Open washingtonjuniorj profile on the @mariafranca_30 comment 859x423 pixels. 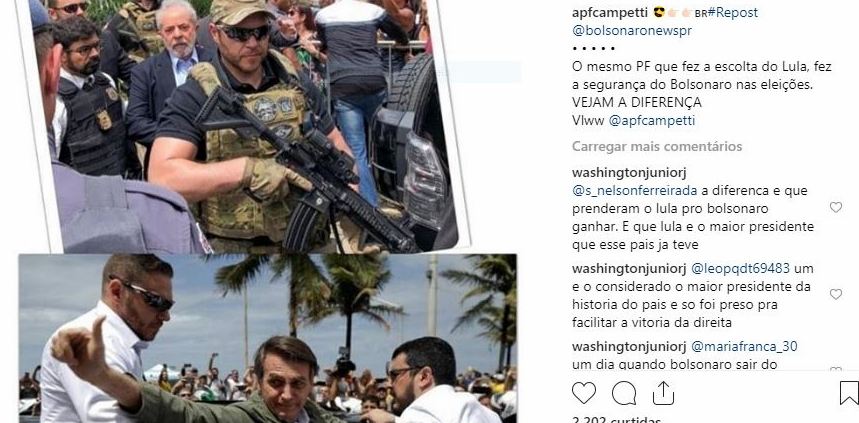point(629,346)
